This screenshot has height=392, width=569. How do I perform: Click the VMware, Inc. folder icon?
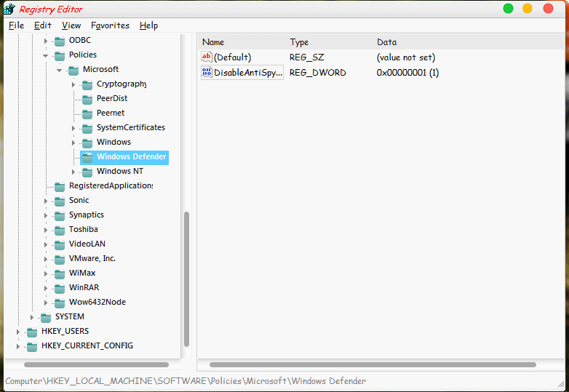coord(60,260)
